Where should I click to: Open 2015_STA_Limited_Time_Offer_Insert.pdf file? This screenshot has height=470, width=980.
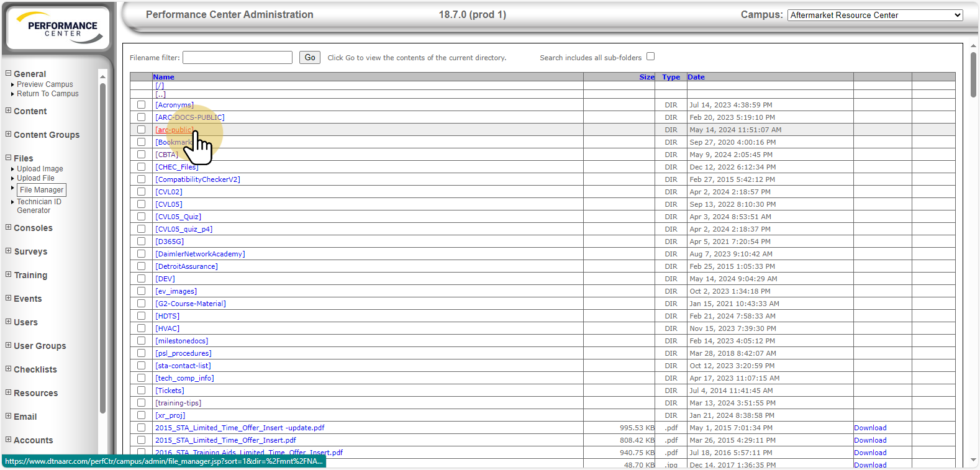point(225,440)
